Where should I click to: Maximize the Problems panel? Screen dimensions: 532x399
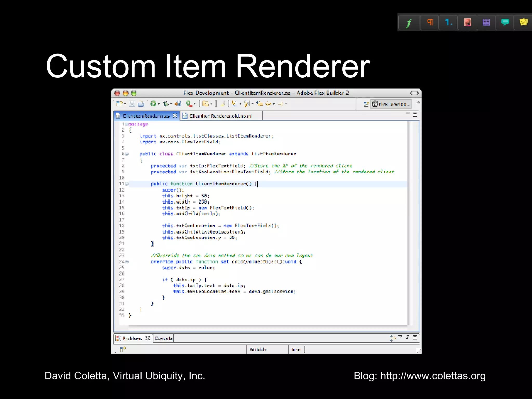click(x=415, y=337)
